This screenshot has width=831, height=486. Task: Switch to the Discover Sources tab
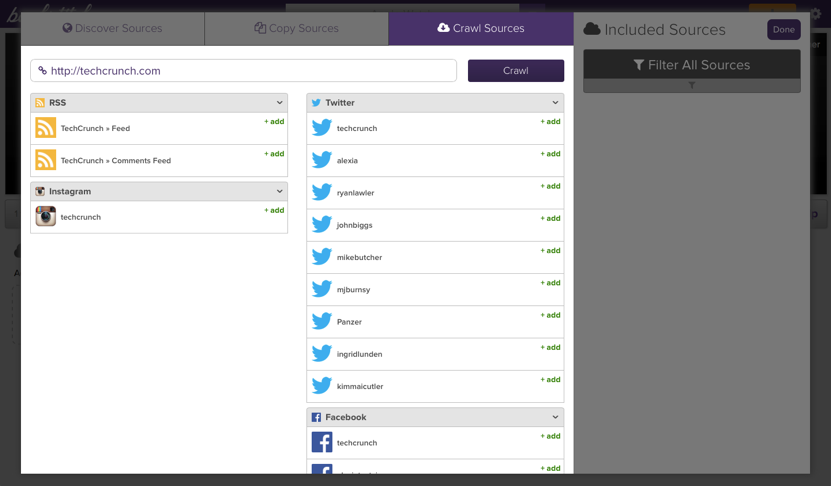pyautogui.click(x=112, y=29)
